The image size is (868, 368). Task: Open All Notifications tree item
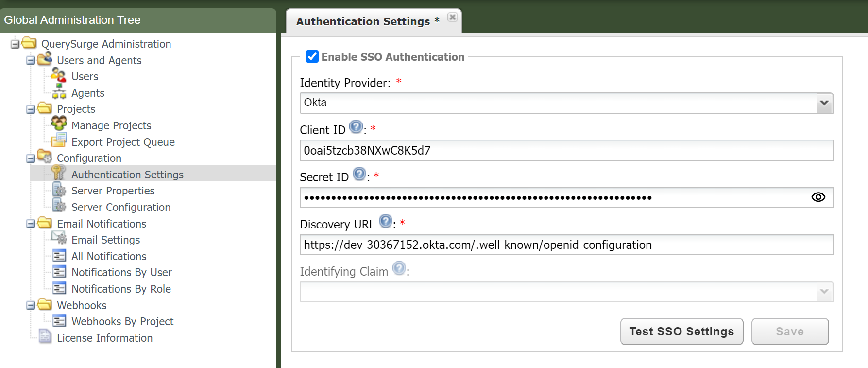[109, 256]
